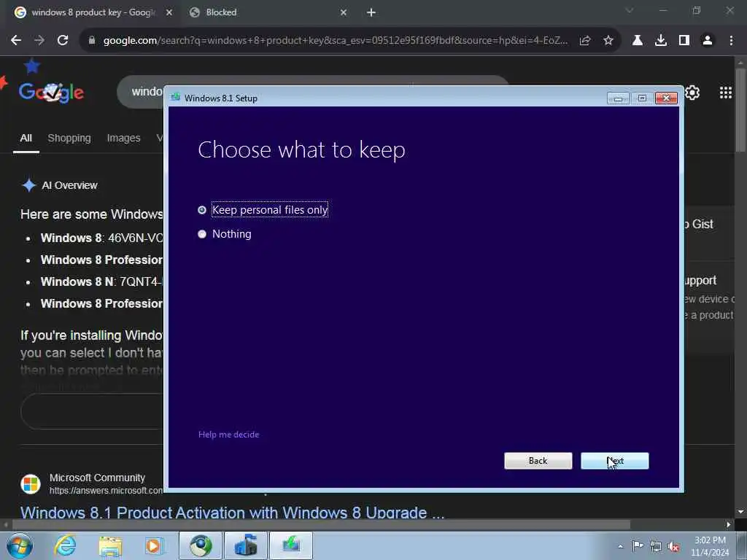Share this page icon in address bar
Viewport: 747px width, 560px height.
point(585,41)
